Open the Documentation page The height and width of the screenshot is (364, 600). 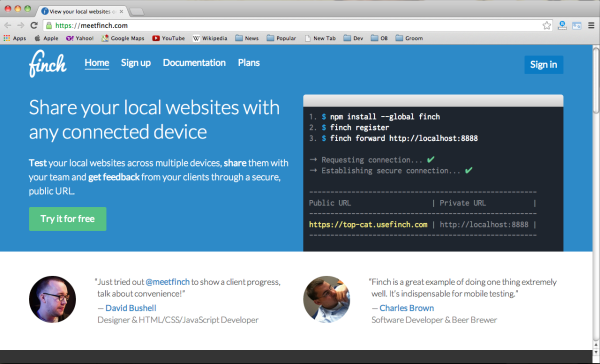click(194, 63)
